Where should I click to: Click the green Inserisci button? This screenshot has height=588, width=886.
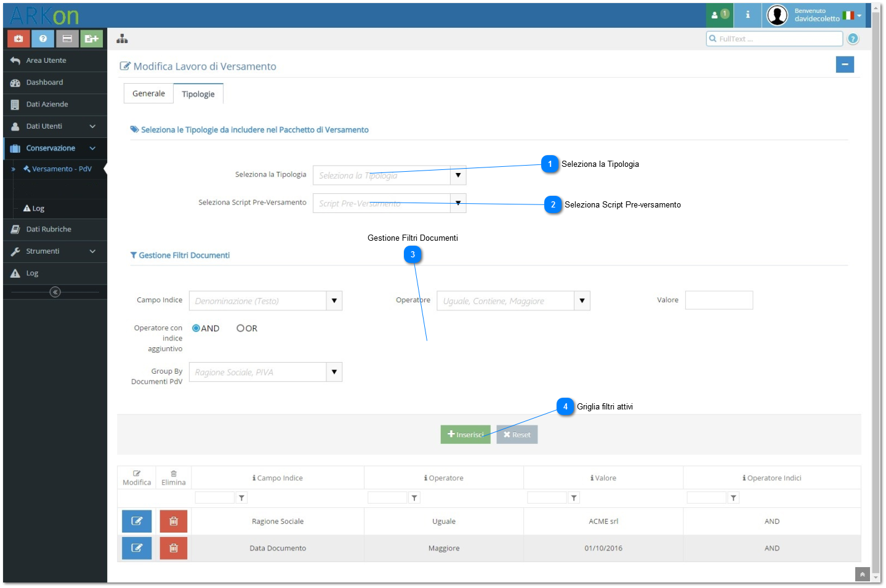[465, 435]
